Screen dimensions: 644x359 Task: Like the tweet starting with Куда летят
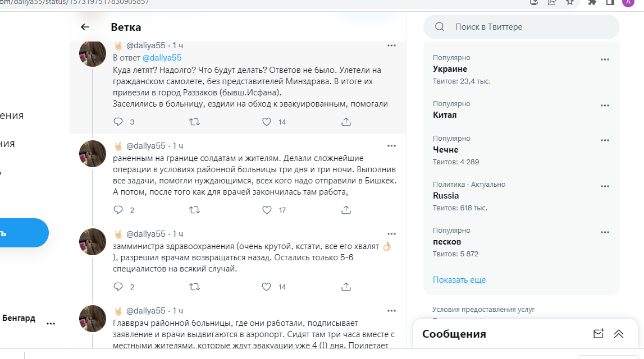pyautogui.click(x=267, y=122)
